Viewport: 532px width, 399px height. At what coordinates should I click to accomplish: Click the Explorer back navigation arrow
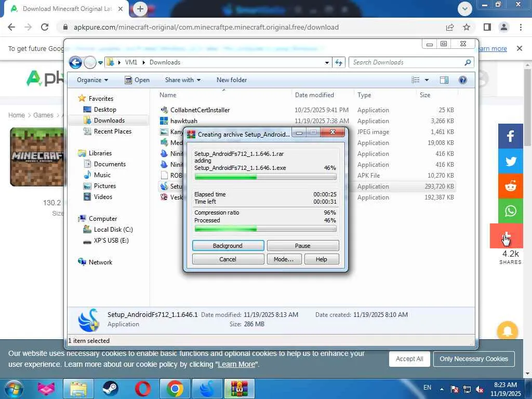point(75,62)
